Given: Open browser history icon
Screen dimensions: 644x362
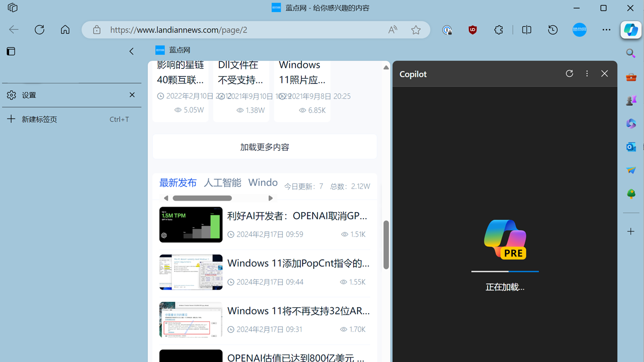Looking at the screenshot, I should [552, 30].
